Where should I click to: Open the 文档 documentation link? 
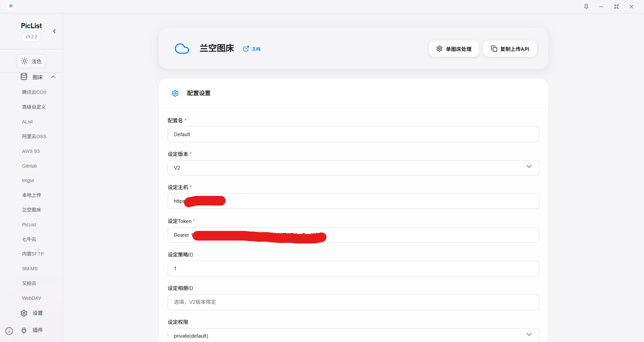pos(252,49)
